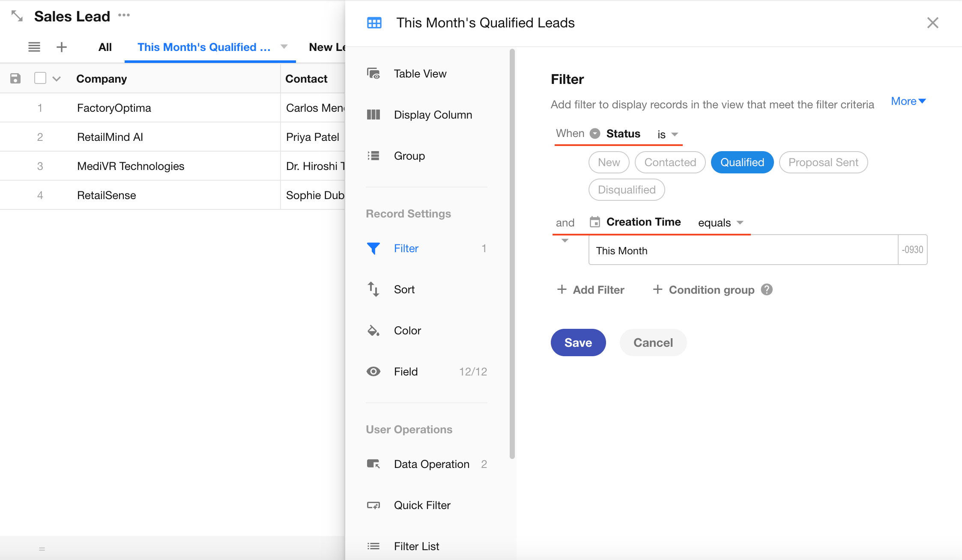This screenshot has height=560, width=962.
Task: Open the 'is' operator dropdown
Action: coord(668,134)
